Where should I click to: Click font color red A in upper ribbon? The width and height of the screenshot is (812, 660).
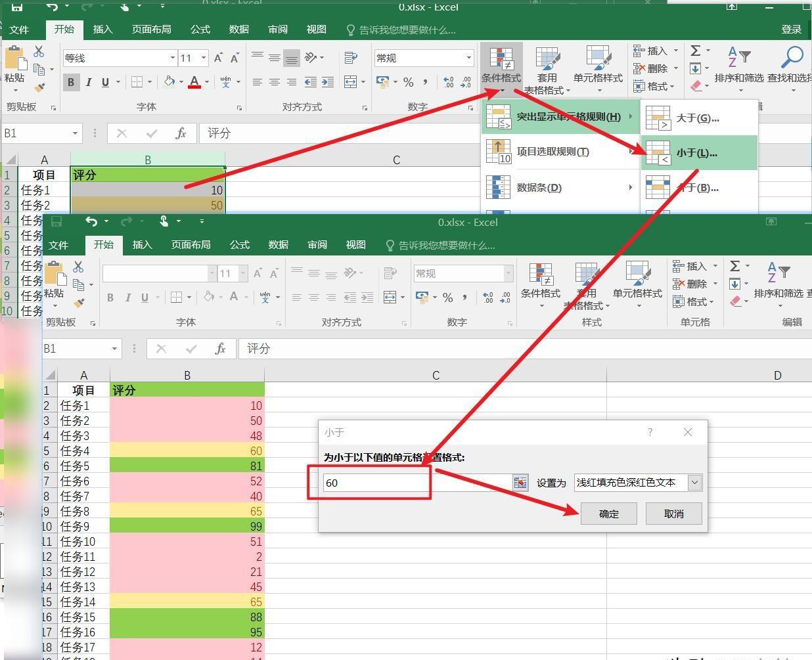[194, 82]
